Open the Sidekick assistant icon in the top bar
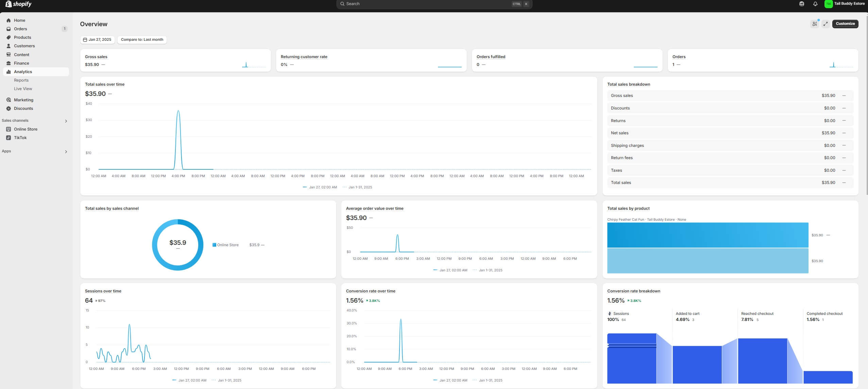Image resolution: width=868 pixels, height=389 pixels. click(x=801, y=4)
